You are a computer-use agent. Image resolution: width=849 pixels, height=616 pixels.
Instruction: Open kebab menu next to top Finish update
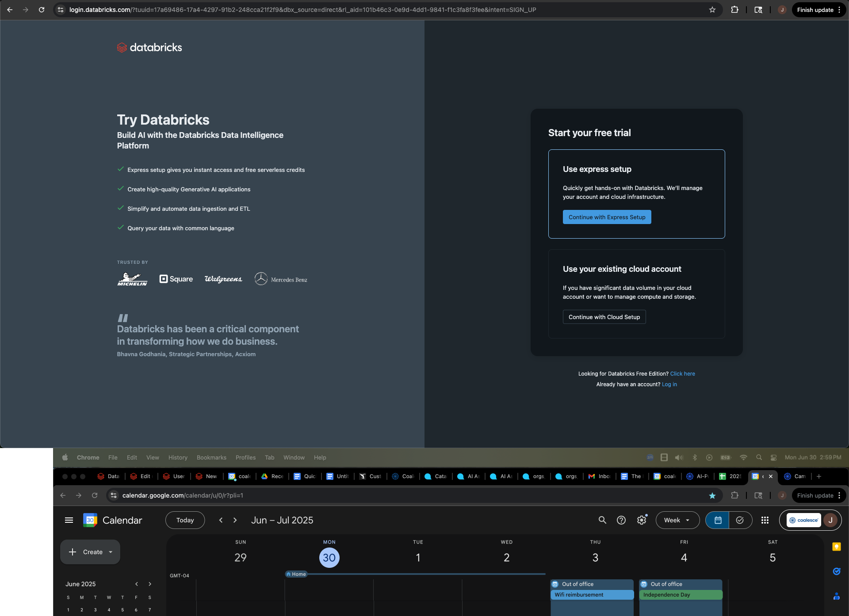tap(839, 10)
